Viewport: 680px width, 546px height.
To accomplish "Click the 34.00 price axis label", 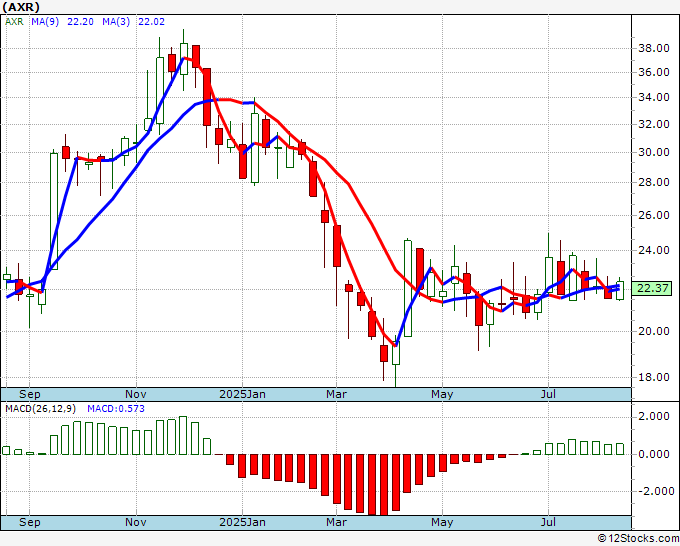I will (654, 98).
